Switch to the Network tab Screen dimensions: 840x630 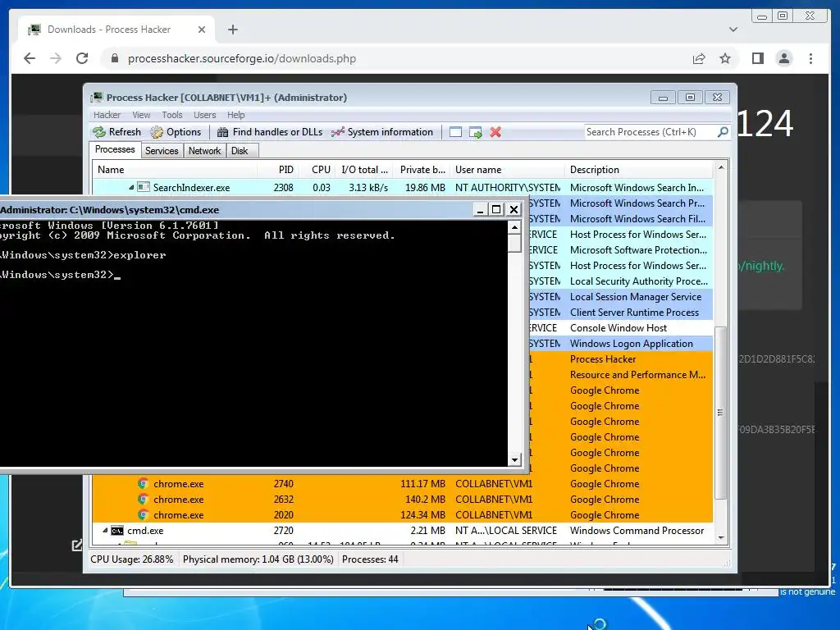point(204,151)
